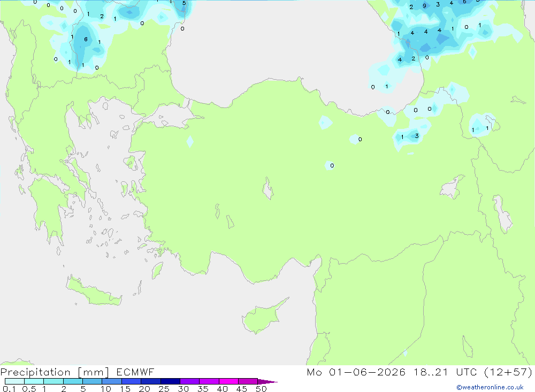The height and width of the screenshot is (392, 535).
Task: Click the Precipitation [mm] title text
Action: (55, 372)
